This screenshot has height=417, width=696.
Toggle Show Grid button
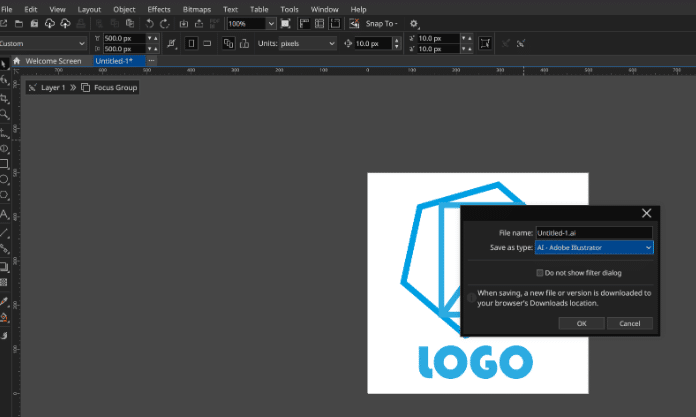pyautogui.click(x=319, y=24)
